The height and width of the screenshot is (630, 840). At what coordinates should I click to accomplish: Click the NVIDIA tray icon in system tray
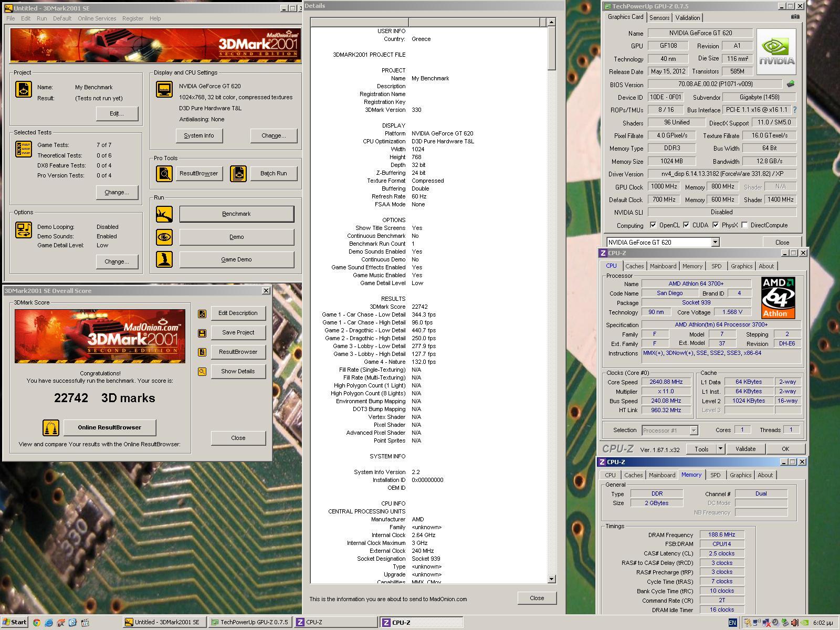[x=805, y=623]
